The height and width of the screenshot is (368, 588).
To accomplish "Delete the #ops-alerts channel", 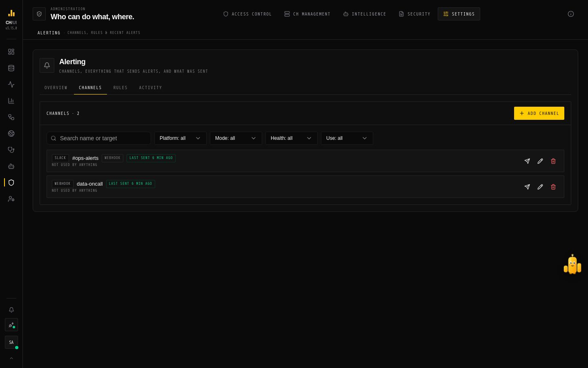I will coord(553,161).
